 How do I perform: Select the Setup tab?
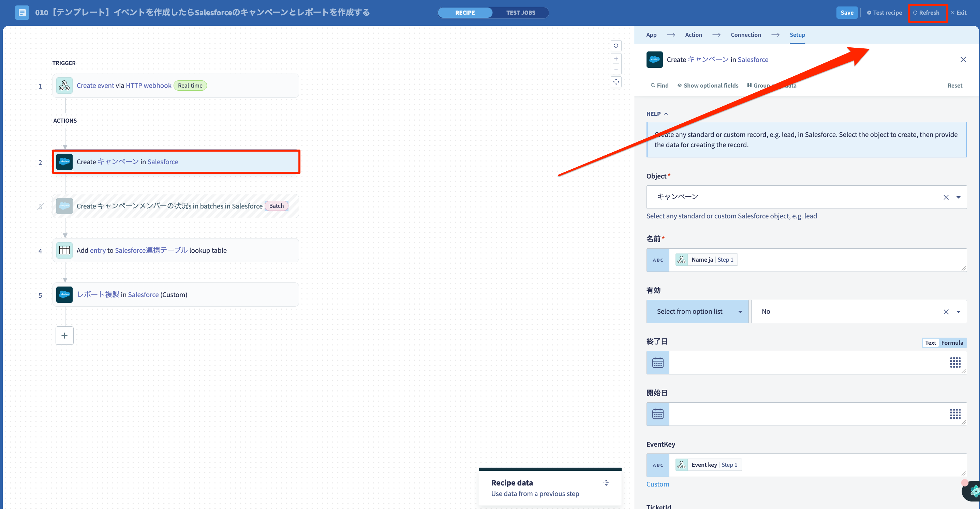click(797, 35)
